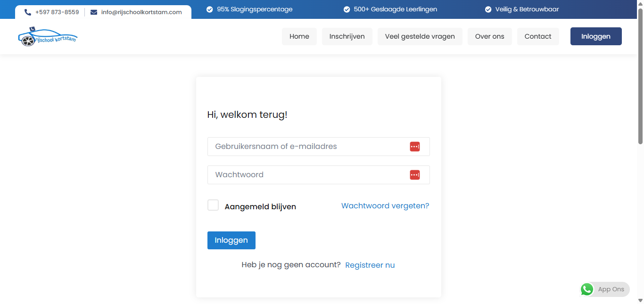Follow the Wachtwoord vergeten? link

(x=385, y=206)
